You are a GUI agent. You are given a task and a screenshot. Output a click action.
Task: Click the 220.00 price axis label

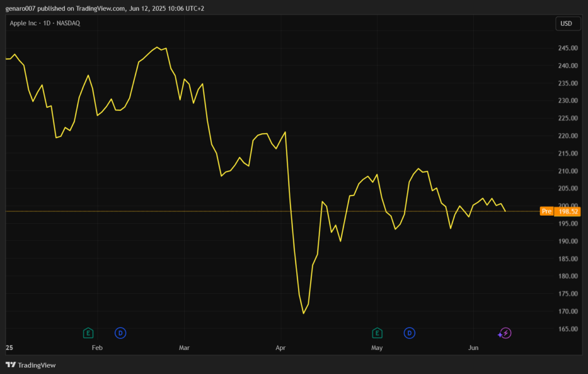567,136
